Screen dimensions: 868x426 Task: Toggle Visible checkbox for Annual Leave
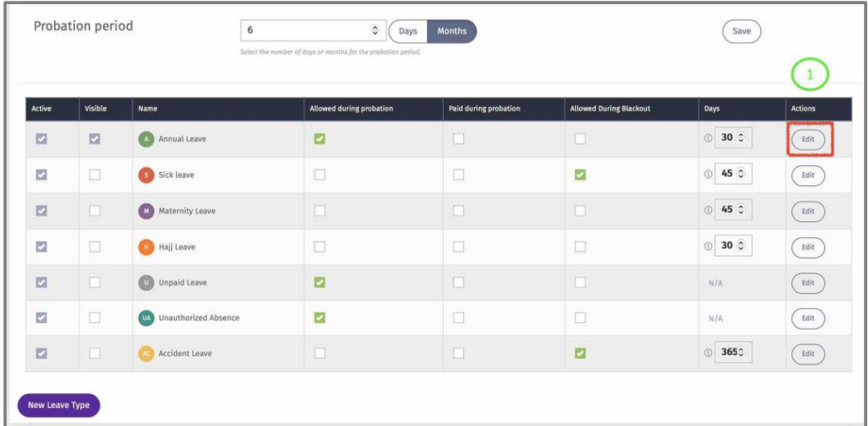tap(95, 139)
